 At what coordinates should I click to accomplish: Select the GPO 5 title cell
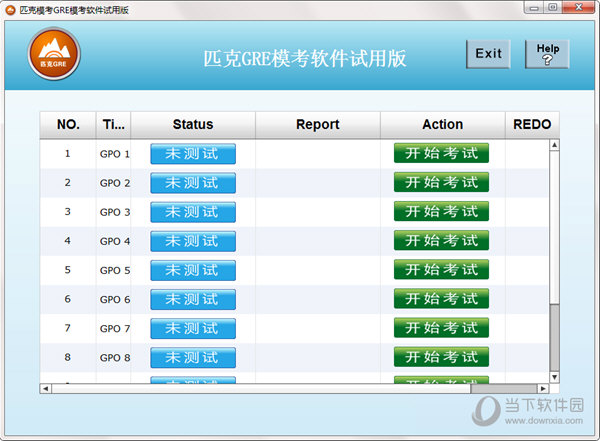[x=114, y=270]
